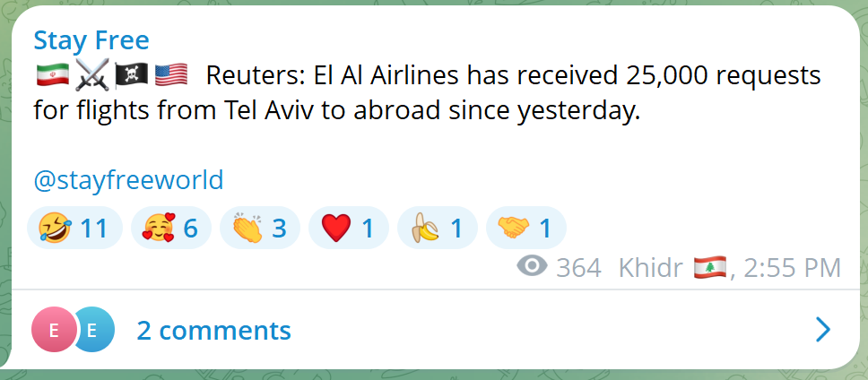Click the banana reaction
The height and width of the screenshot is (380, 868).
pyautogui.click(x=437, y=228)
